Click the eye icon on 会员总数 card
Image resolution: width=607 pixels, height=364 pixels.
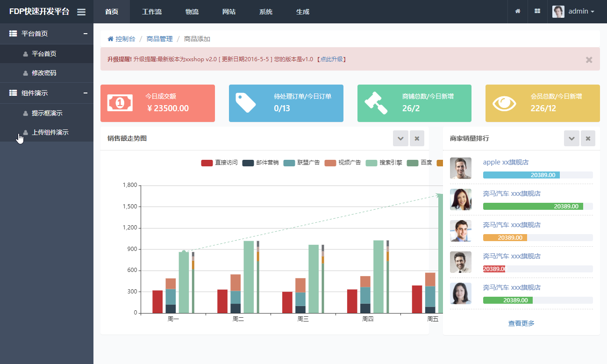pyautogui.click(x=504, y=103)
